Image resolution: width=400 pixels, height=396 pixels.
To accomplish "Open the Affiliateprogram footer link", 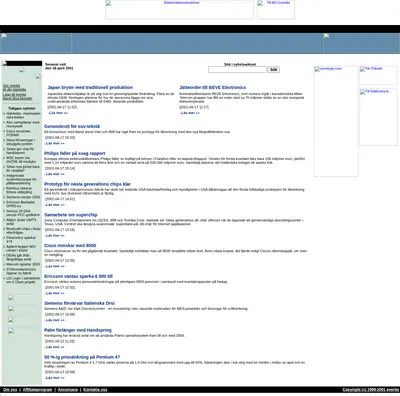I will coord(37,390).
